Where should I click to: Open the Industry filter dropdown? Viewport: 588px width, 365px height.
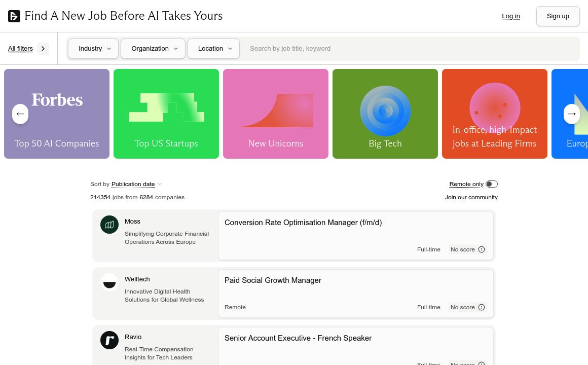[x=93, y=49]
